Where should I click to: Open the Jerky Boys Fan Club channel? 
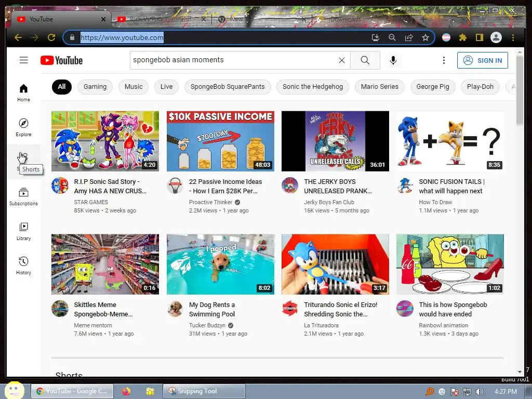tap(329, 202)
